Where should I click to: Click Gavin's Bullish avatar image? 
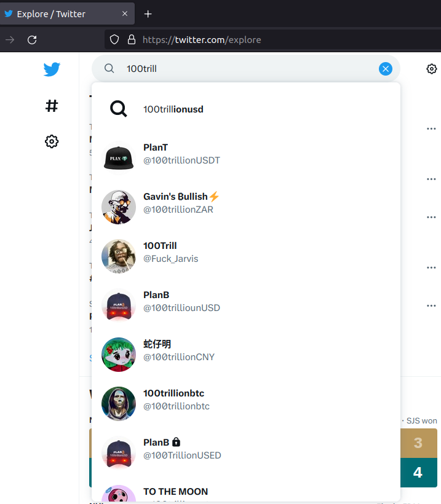click(x=118, y=207)
